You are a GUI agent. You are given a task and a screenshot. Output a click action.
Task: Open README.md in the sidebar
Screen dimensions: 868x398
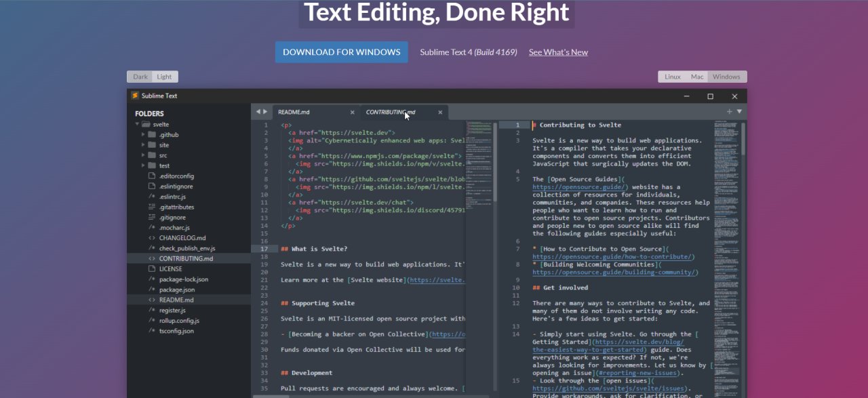(189, 300)
